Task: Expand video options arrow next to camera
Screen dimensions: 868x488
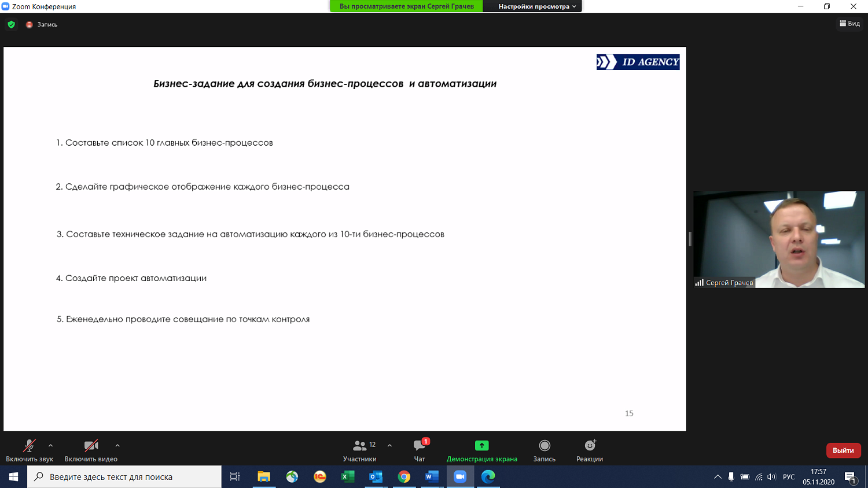Action: pyautogui.click(x=117, y=446)
